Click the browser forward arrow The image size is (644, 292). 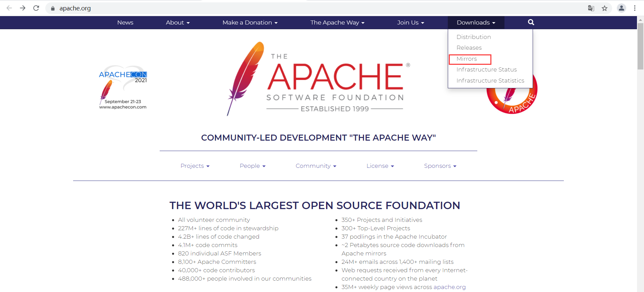tap(22, 8)
